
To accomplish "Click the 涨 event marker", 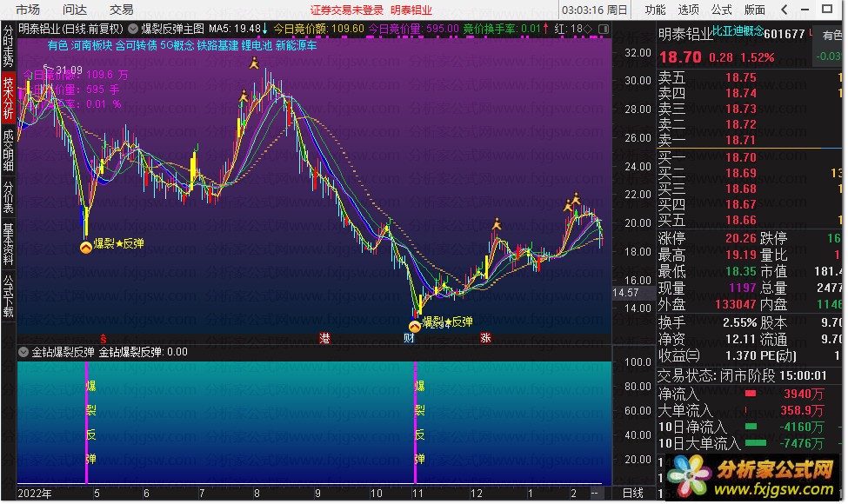I will (485, 339).
